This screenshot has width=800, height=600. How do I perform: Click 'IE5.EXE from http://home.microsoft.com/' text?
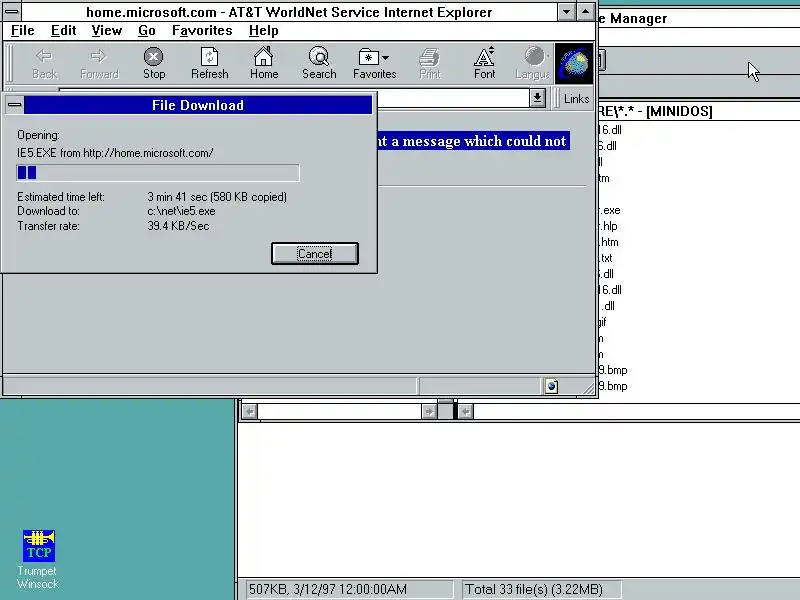coord(115,153)
